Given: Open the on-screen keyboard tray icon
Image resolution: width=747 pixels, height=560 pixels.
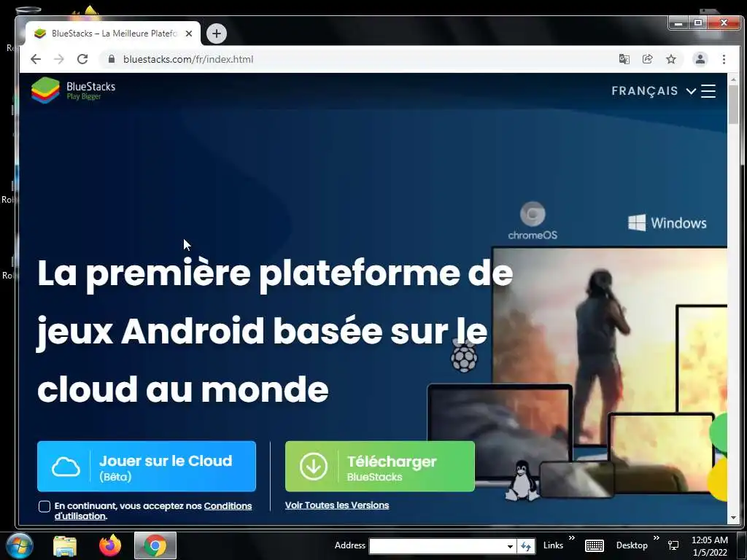Looking at the screenshot, I should [594, 545].
